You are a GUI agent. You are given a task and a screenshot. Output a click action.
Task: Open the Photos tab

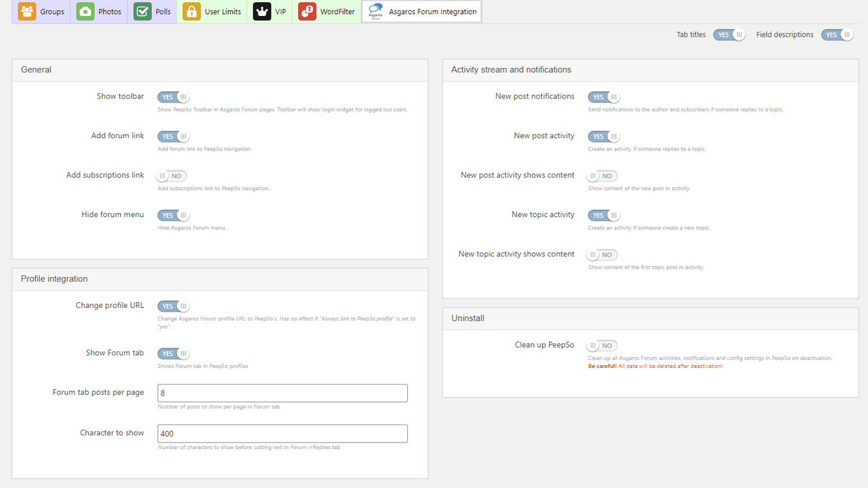tap(99, 12)
